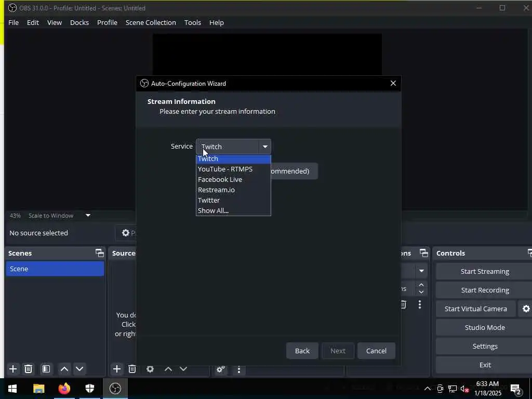Viewport: 532px width, 399px height.
Task: Add a new scene with plus icon
Action: point(13,369)
